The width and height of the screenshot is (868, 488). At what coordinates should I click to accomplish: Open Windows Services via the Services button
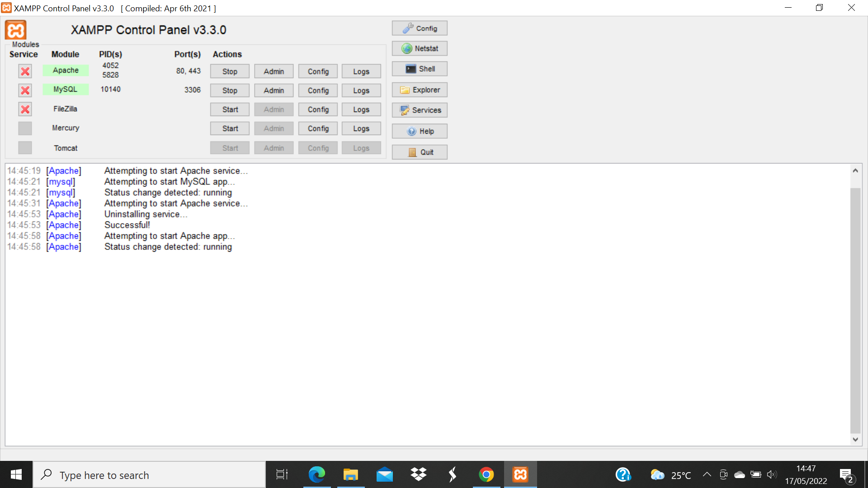click(x=419, y=110)
